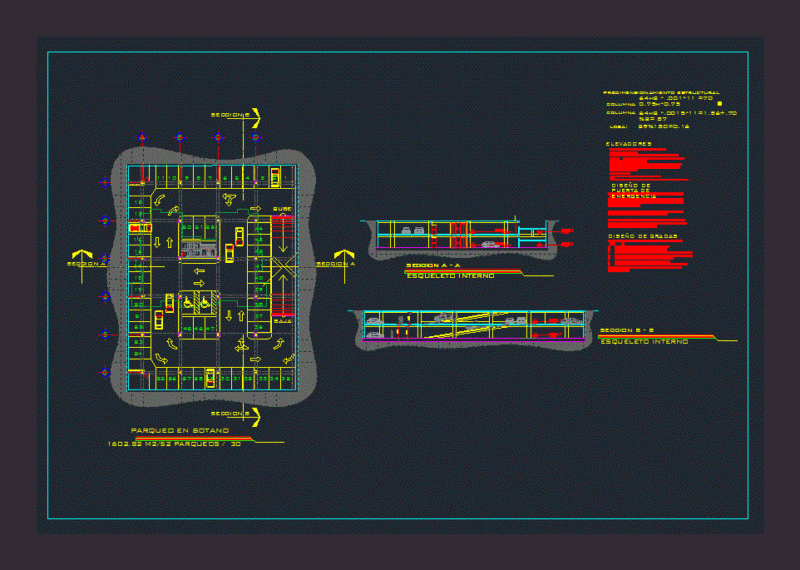Click the 'DISEÑO DE GRADAS' heading
Viewport: 800px width, 570px height.
pyautogui.click(x=643, y=237)
